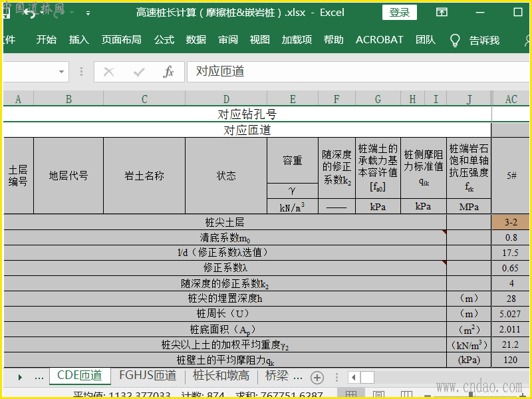The height and width of the screenshot is (399, 532).
Task: Open the ACROBAT ribbon tab
Action: (379, 40)
